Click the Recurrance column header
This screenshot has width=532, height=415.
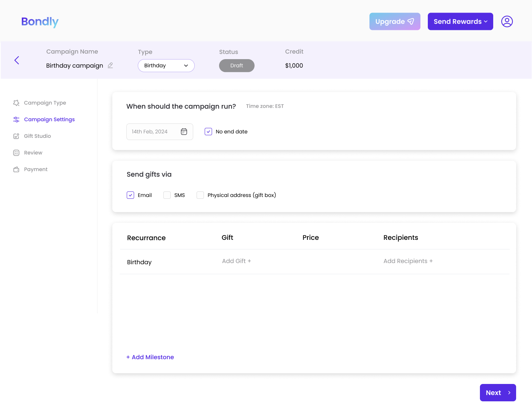click(x=146, y=238)
